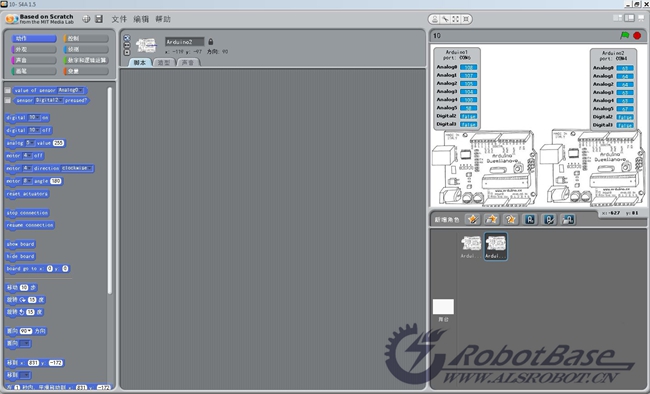
Task: Select the shrink sprite tool
Action: pyautogui.click(x=466, y=19)
